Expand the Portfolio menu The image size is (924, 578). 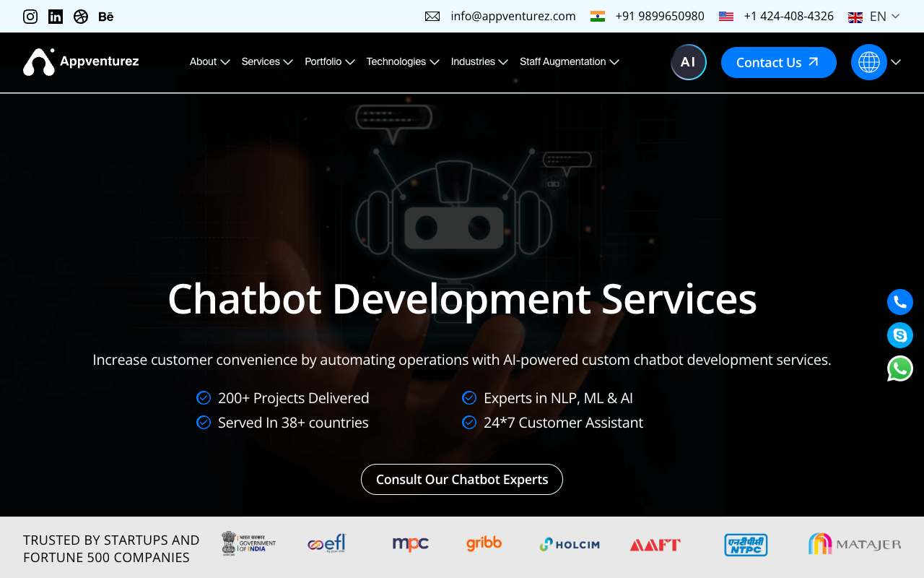coord(330,61)
